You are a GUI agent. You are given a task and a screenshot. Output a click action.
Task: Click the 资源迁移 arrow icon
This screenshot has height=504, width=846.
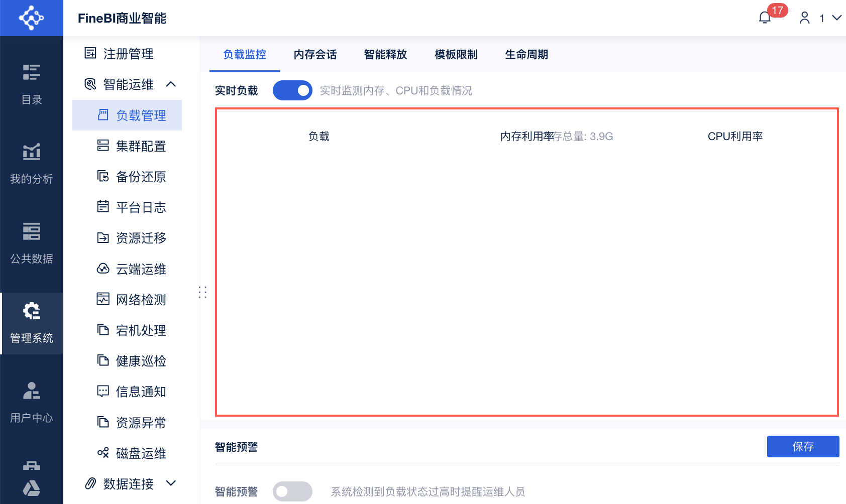point(103,237)
